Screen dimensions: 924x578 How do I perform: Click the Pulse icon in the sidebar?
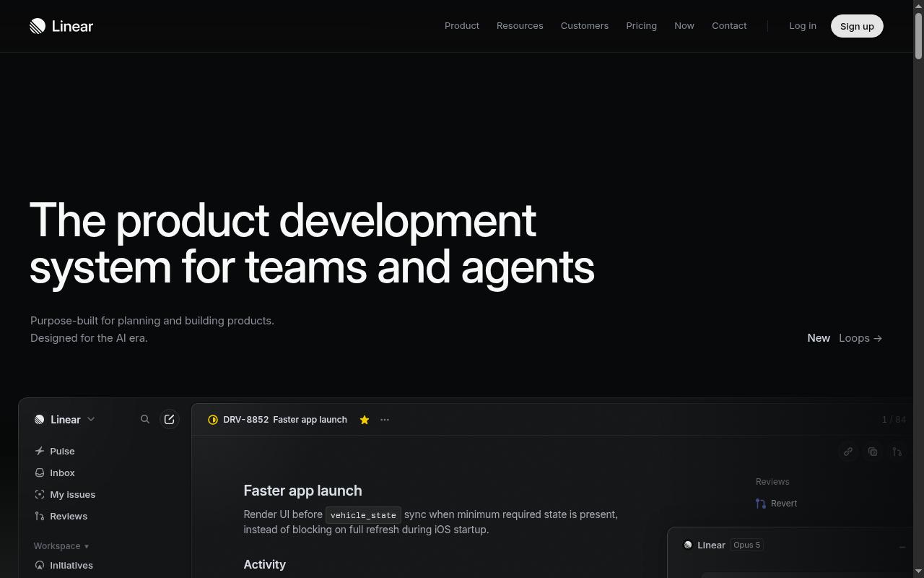[40, 451]
